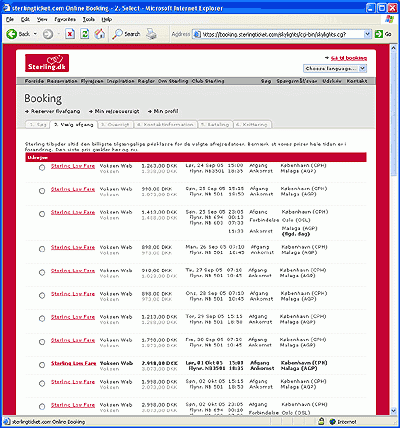Select the Man 26 Sep 05 flight radio button

tap(42, 249)
